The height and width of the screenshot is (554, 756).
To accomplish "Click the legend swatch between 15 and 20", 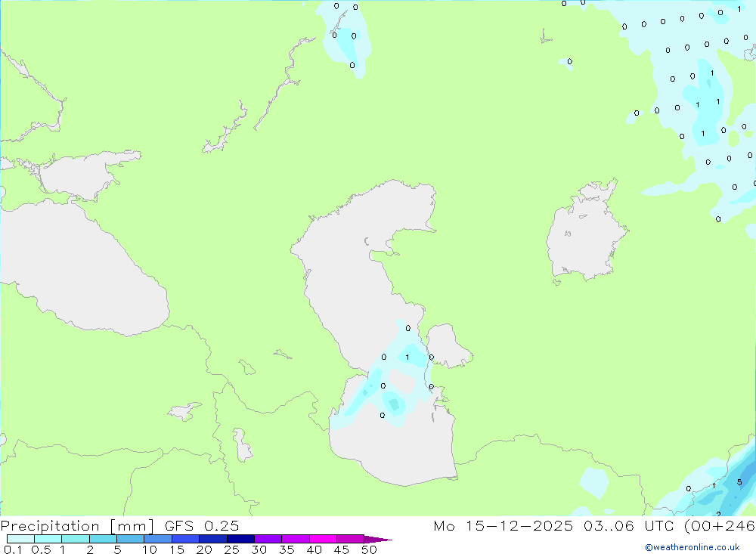I will (x=186, y=539).
